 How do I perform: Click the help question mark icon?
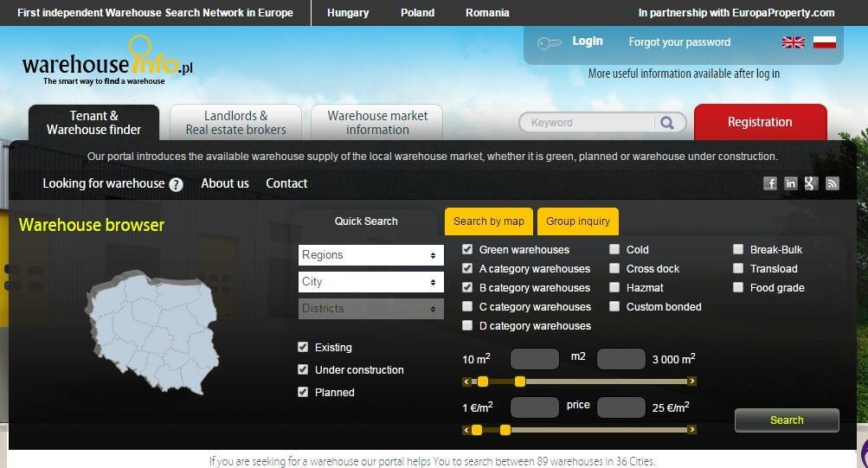(177, 184)
